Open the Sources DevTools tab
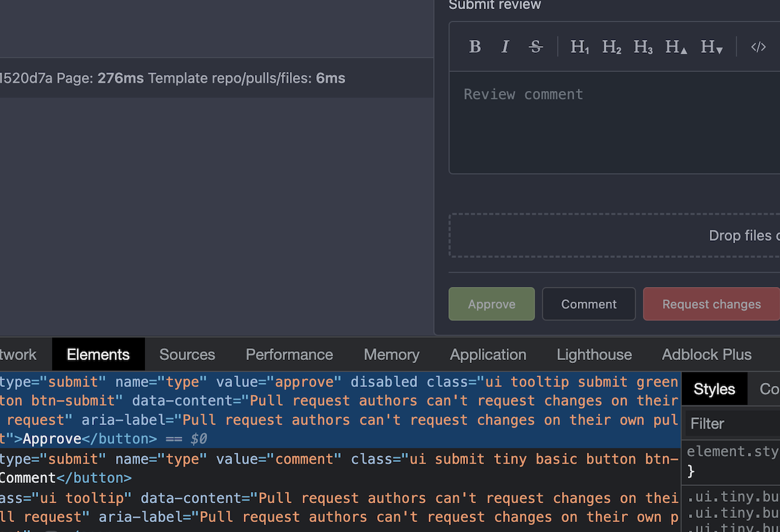This screenshot has height=532, width=780. [187, 354]
